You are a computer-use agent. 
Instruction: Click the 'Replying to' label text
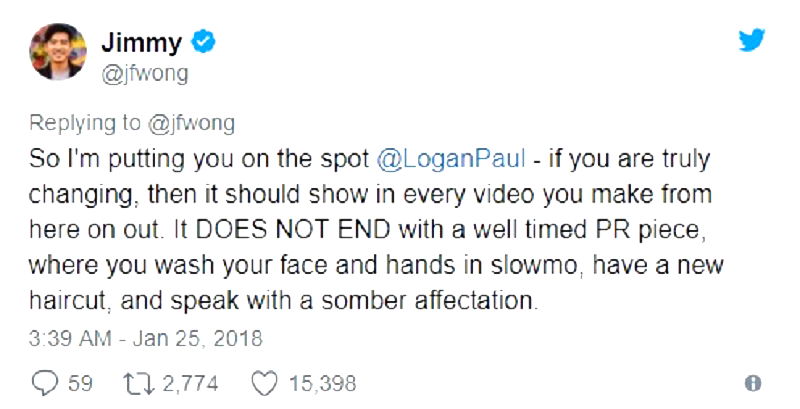coord(84,123)
